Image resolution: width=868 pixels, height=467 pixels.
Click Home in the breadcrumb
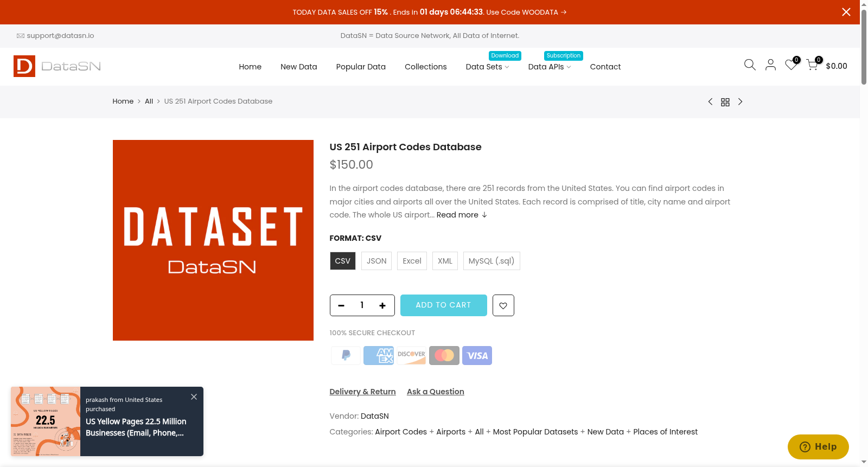[x=123, y=101]
